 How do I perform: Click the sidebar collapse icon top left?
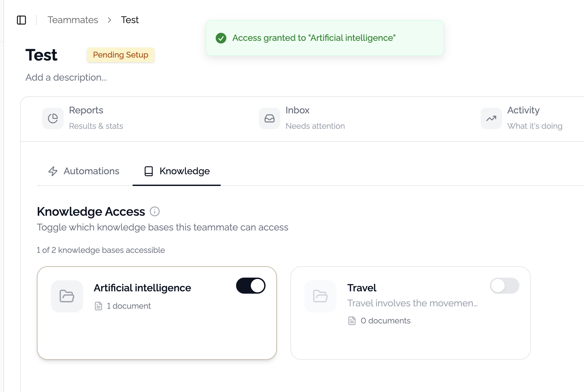22,20
